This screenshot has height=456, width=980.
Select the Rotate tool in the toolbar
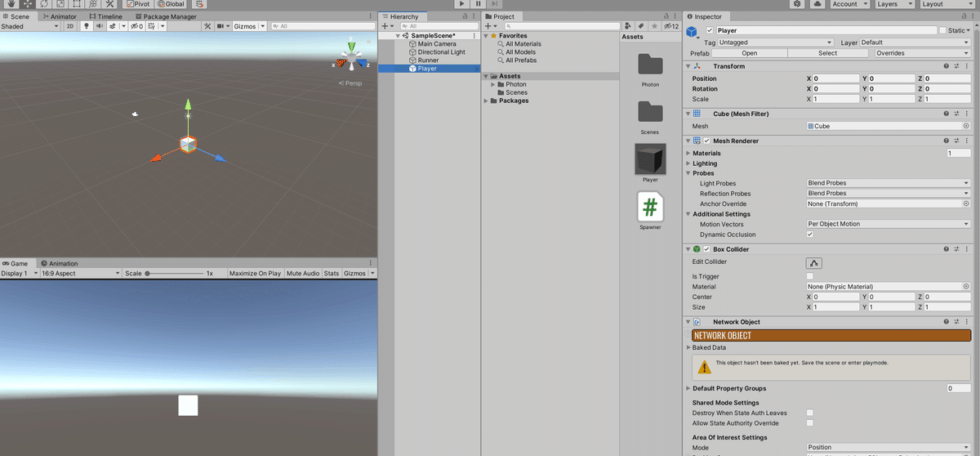pos(43,4)
